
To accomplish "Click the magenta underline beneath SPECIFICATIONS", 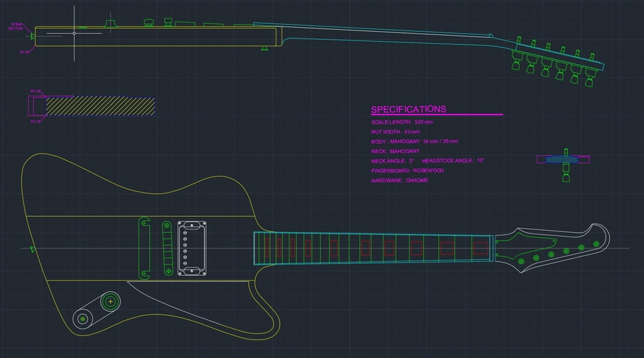I will pyautogui.click(x=437, y=115).
